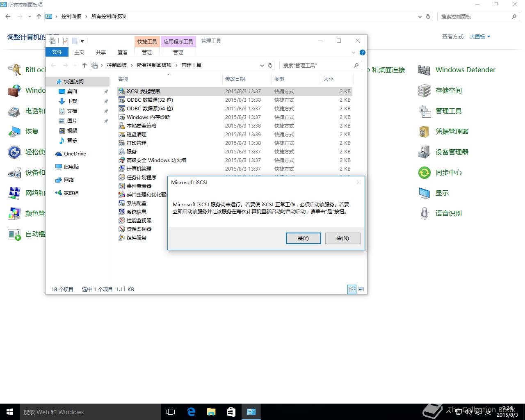Click the No (否) button in iSCSI dialog

click(342, 238)
